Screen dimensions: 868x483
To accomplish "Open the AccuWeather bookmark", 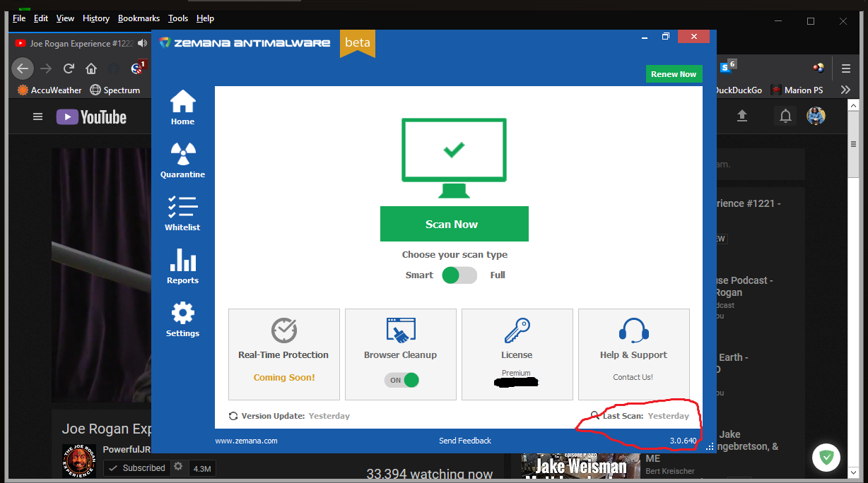I will pos(49,90).
